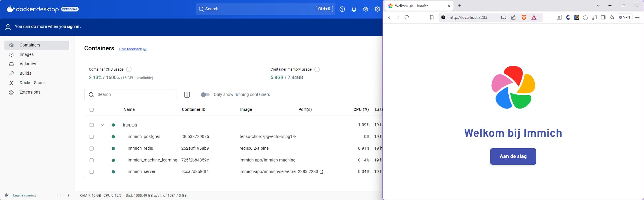644x200 pixels.
Task: Bookmark the localhost page in browser
Action: (x=431, y=18)
